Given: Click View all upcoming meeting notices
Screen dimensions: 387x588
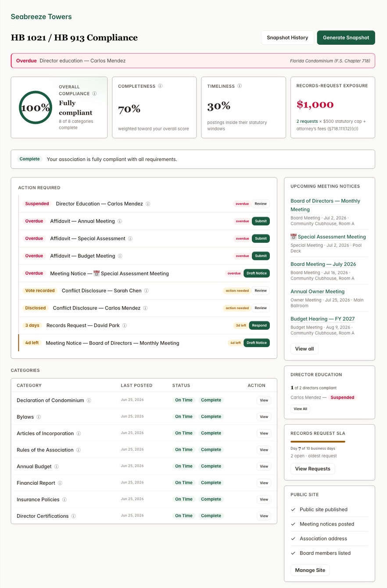Looking at the screenshot, I should coord(305,349).
